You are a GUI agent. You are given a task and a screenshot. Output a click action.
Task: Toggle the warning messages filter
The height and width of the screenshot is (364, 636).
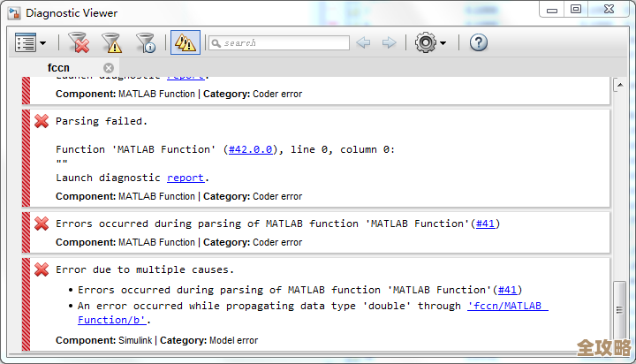111,42
